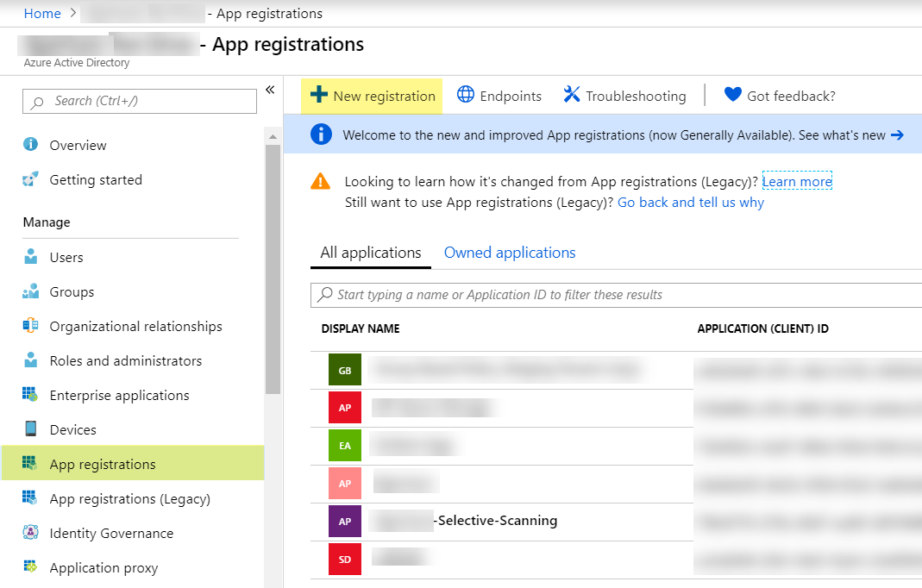Viewport: 922px width, 588px height.
Task: Collapse the sidebar with the double-chevron
Action: coord(270,89)
